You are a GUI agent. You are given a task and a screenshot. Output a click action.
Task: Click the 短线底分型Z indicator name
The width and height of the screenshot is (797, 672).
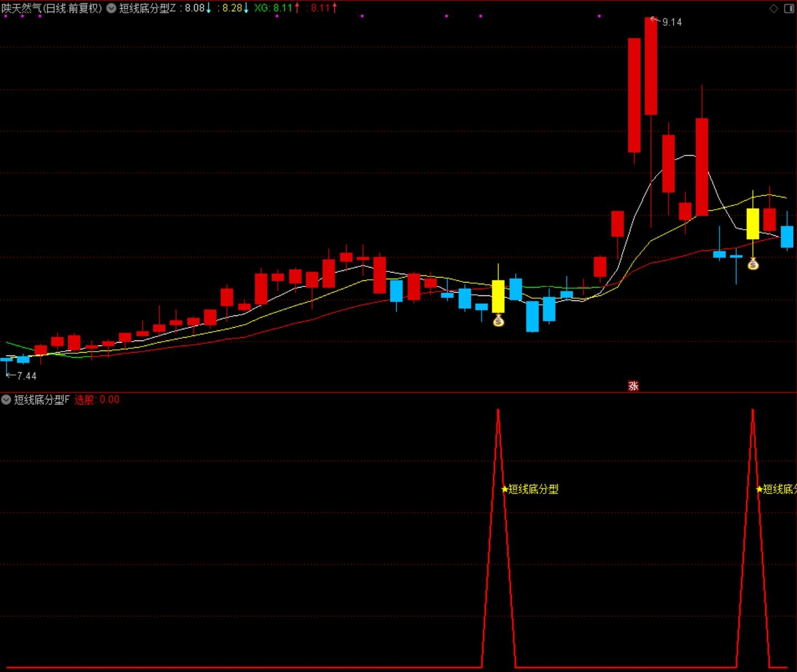click(x=147, y=8)
